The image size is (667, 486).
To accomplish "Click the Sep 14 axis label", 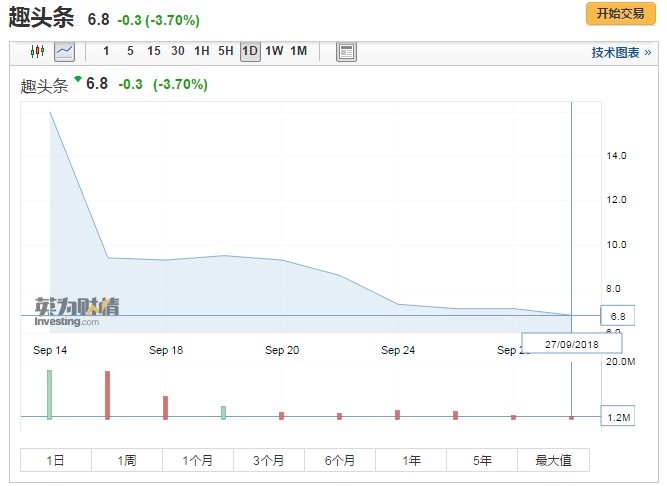I will pyautogui.click(x=50, y=350).
